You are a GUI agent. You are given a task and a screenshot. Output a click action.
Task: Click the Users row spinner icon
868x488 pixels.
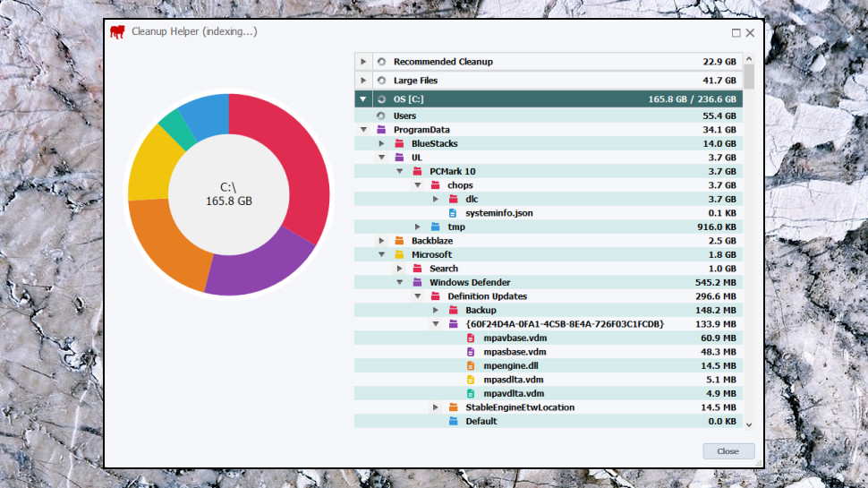point(381,116)
